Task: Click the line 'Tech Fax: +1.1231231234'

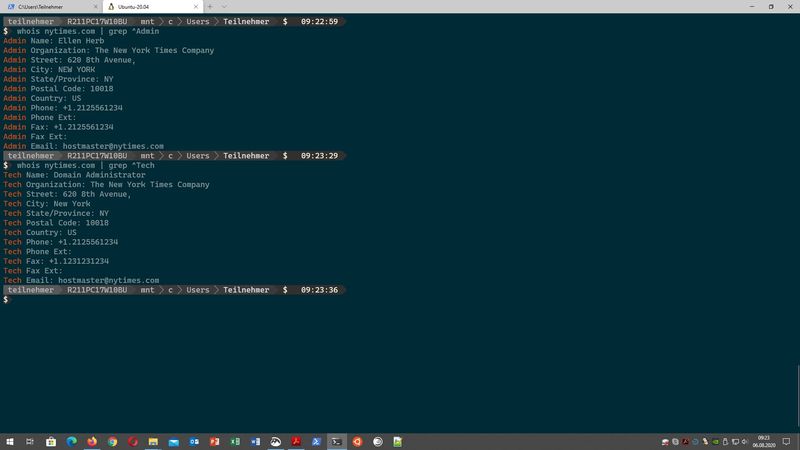Action: (56, 261)
